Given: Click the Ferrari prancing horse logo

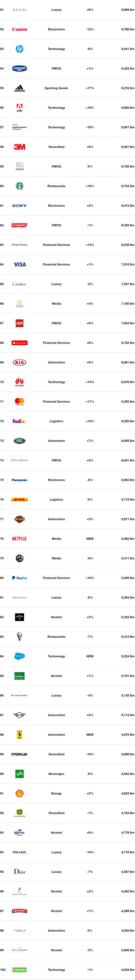Looking at the screenshot, I should point(19,735).
